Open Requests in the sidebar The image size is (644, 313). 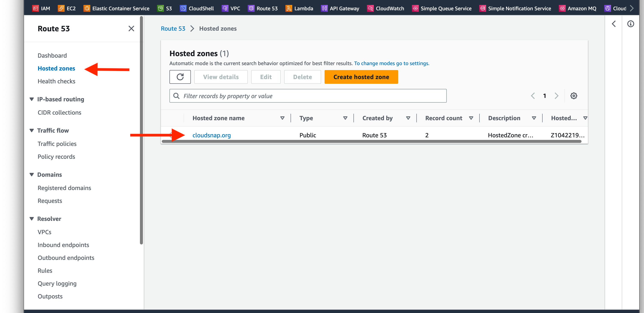(50, 201)
